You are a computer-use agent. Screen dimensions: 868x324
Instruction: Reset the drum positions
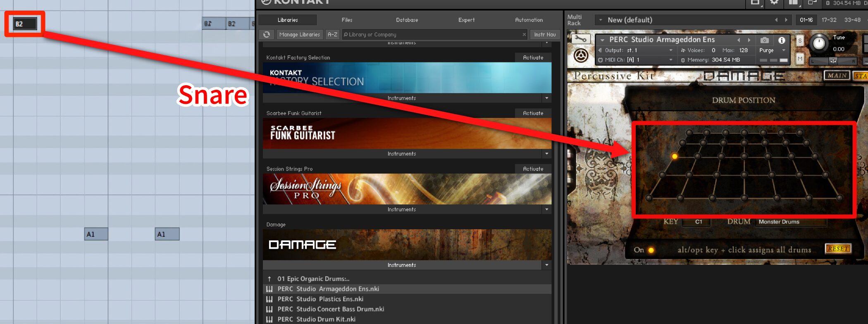tap(838, 249)
